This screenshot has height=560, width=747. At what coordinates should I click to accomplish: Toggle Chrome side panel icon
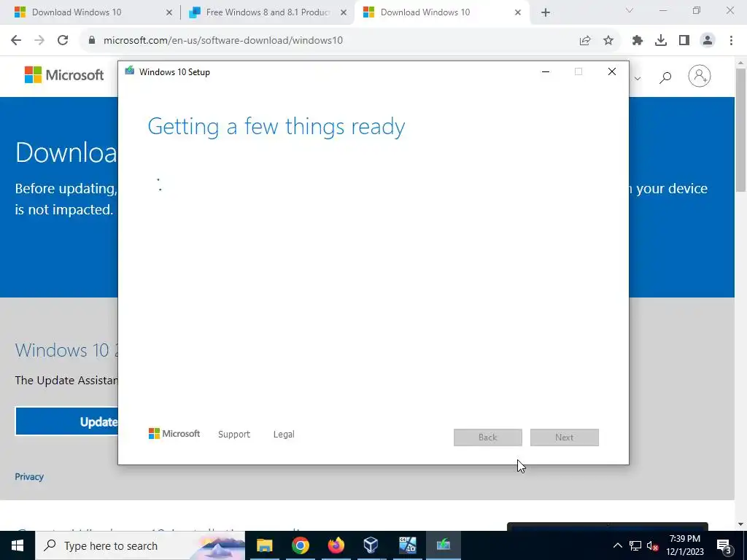pyautogui.click(x=684, y=41)
